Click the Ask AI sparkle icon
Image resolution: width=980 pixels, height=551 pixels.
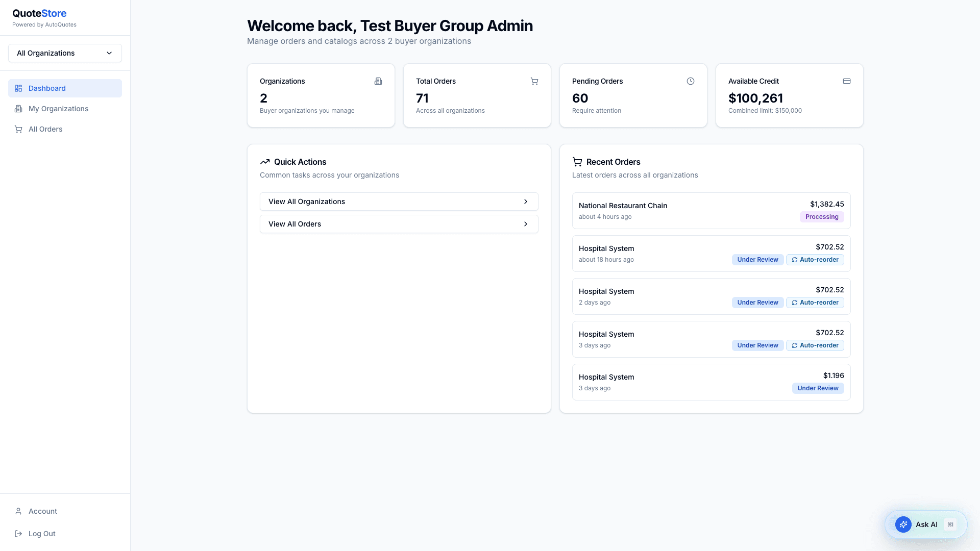[903, 524]
